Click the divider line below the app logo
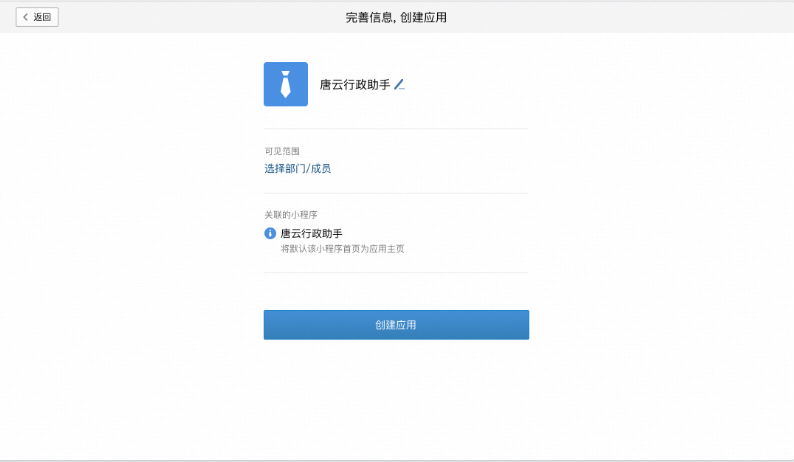The image size is (794, 462). coord(396,129)
